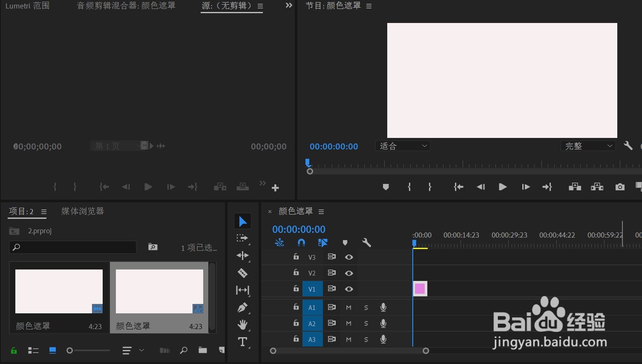The height and width of the screenshot is (364, 642).
Task: Open the Source monitor button editor plus
Action: tap(275, 188)
